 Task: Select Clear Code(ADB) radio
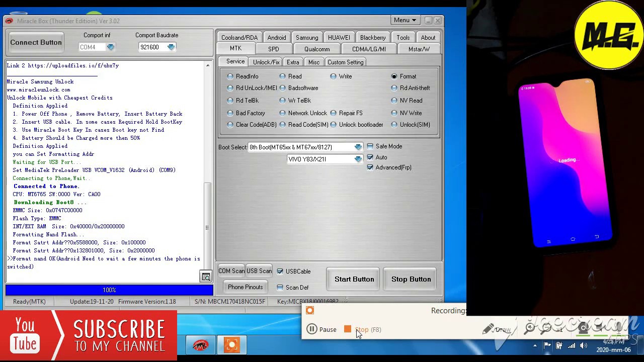click(230, 125)
